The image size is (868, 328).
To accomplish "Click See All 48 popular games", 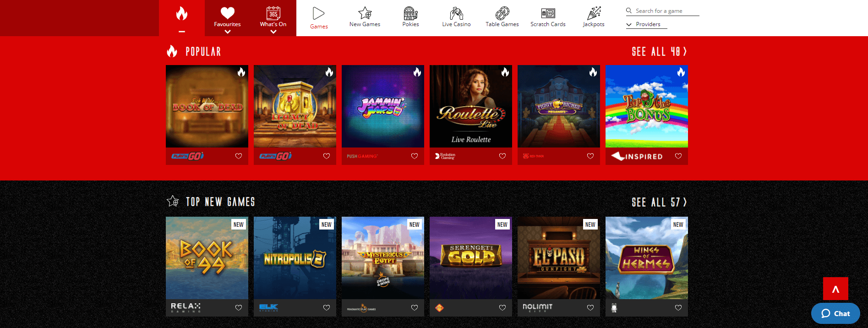I will click(x=659, y=51).
